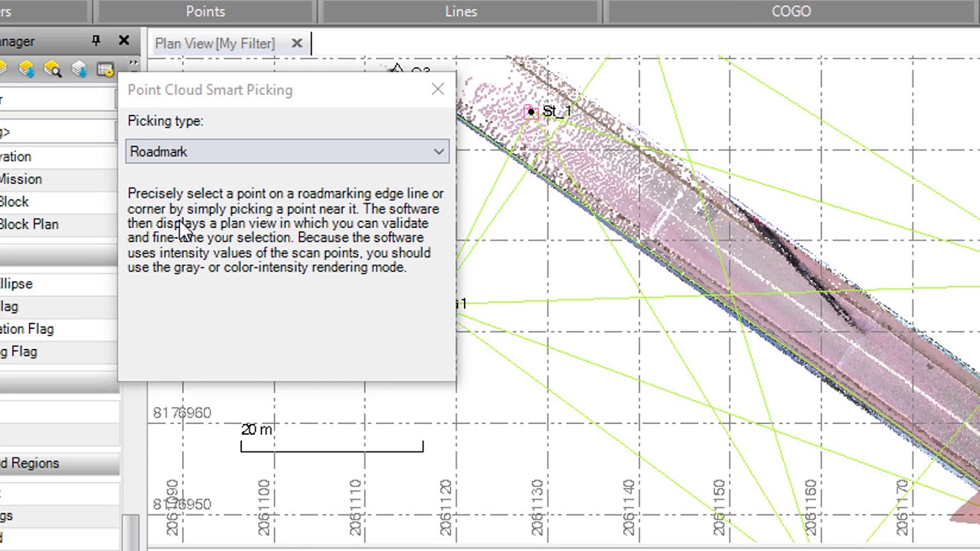The height and width of the screenshot is (551, 980).
Task: Close the manager side panel
Action: [x=124, y=41]
